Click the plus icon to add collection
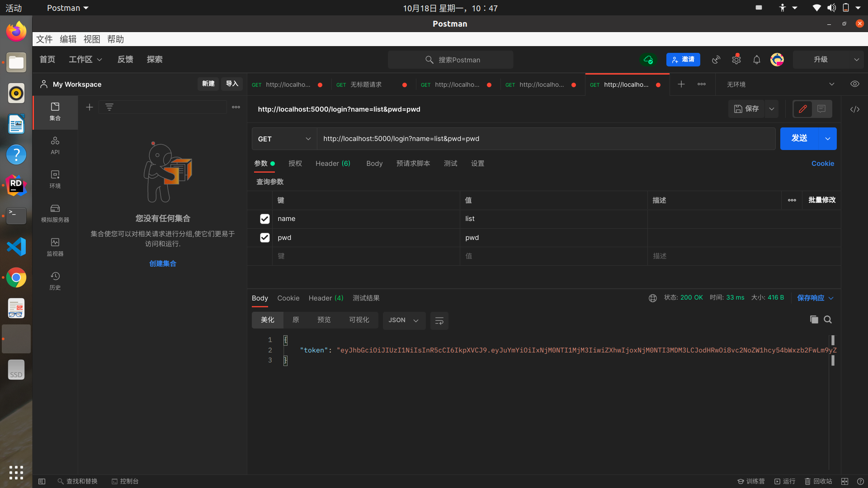This screenshot has width=868, height=488. (x=90, y=107)
